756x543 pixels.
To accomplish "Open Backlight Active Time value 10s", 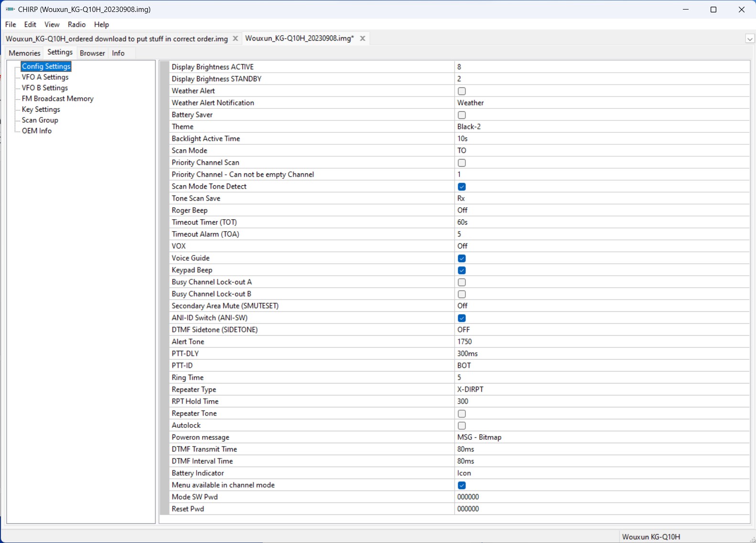I will point(602,138).
